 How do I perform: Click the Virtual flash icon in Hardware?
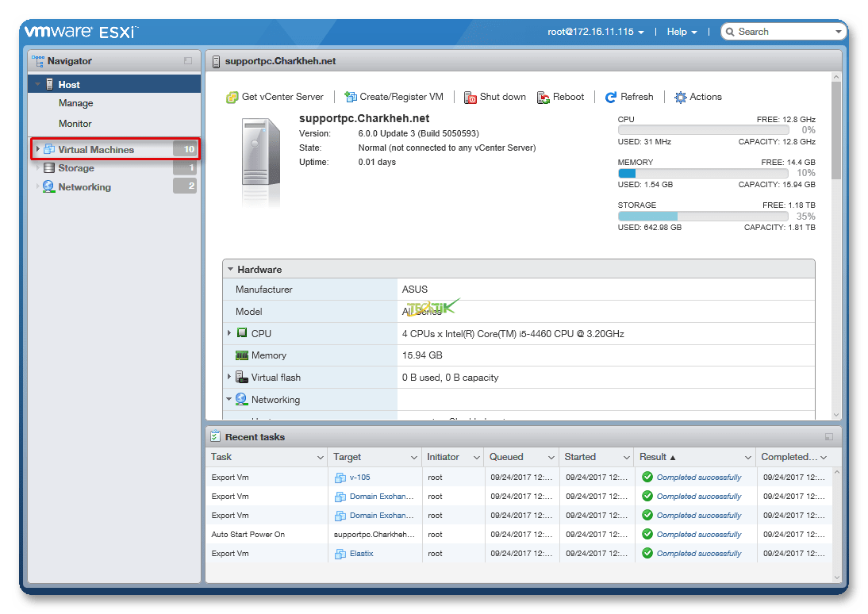point(241,377)
